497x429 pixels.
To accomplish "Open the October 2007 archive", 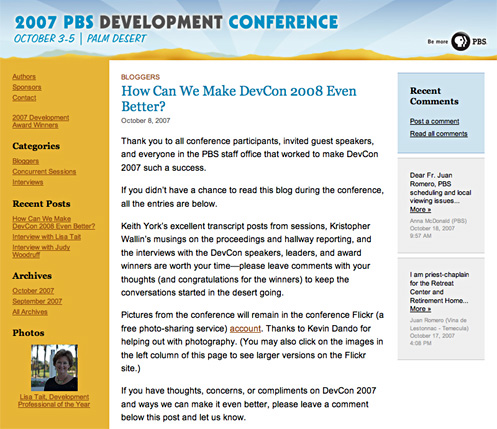I will point(33,291).
